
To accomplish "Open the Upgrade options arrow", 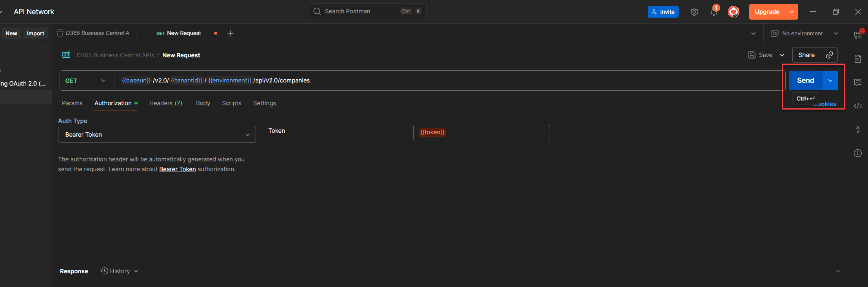I will click(x=792, y=12).
